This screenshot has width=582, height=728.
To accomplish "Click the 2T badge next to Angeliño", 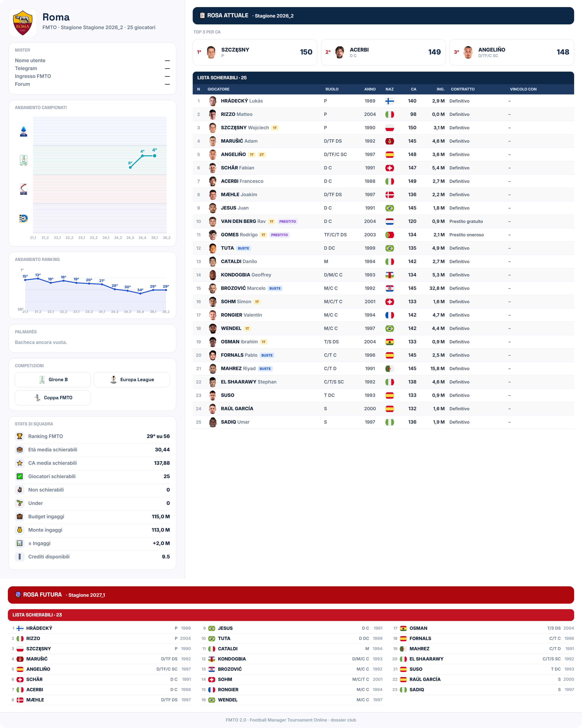I will (262, 155).
